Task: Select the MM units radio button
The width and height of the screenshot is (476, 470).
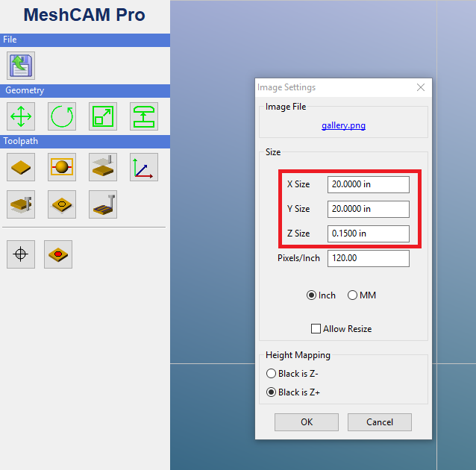Action: tap(362, 295)
